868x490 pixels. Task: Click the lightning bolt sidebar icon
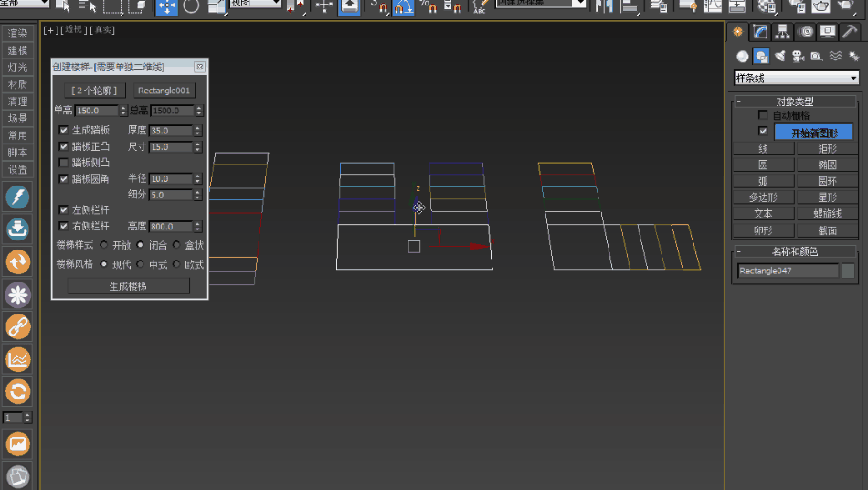pos(18,197)
